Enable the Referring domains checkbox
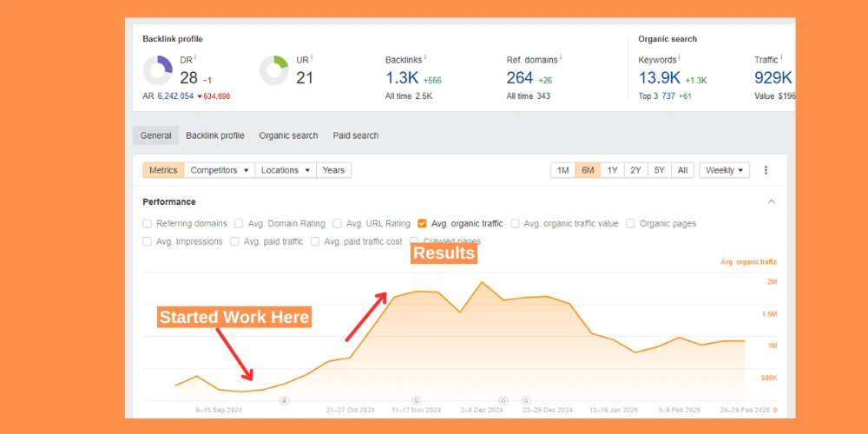Image resolution: width=868 pixels, height=434 pixels. pyautogui.click(x=147, y=224)
